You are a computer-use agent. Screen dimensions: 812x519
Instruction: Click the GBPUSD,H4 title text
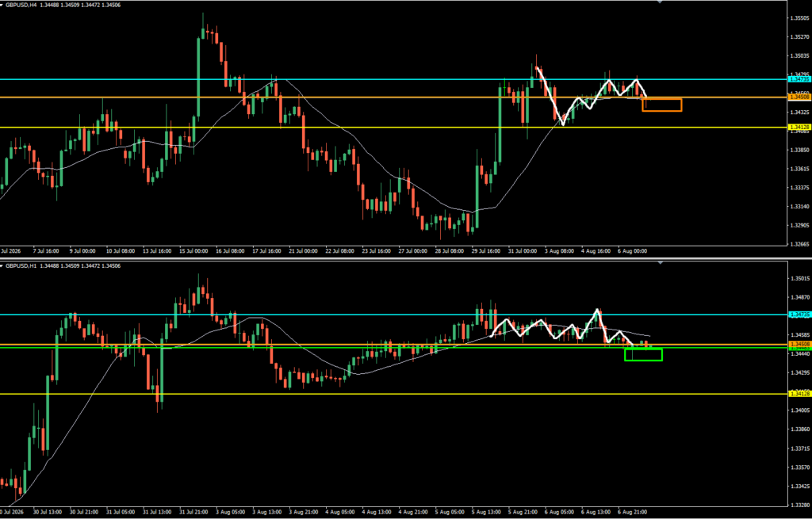coord(19,5)
